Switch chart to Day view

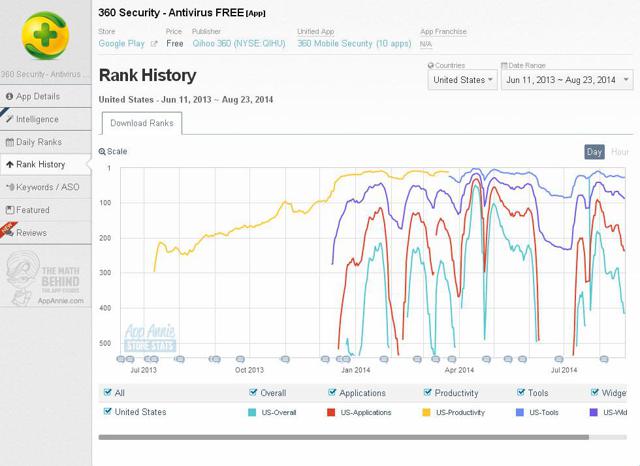pyautogui.click(x=594, y=152)
